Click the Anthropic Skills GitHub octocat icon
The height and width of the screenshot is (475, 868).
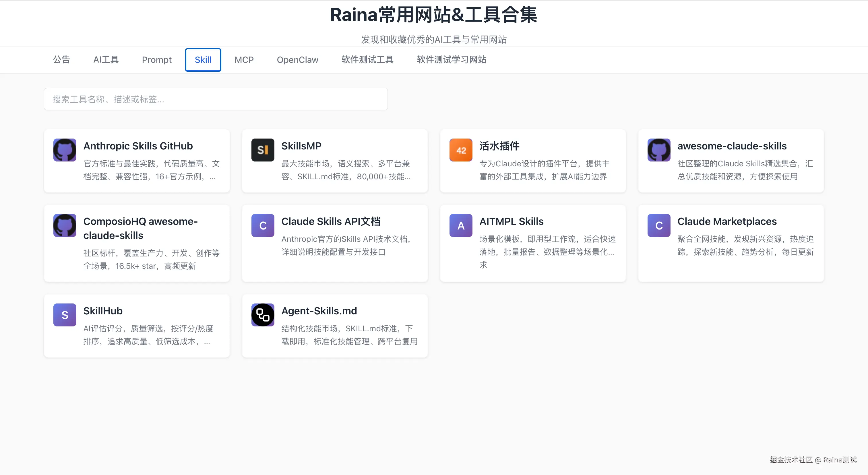coord(65,150)
